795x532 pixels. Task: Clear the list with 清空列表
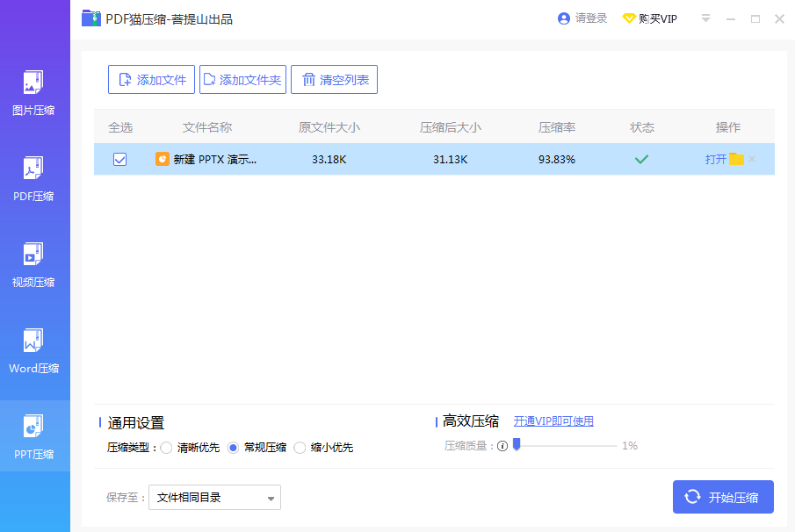click(x=334, y=80)
